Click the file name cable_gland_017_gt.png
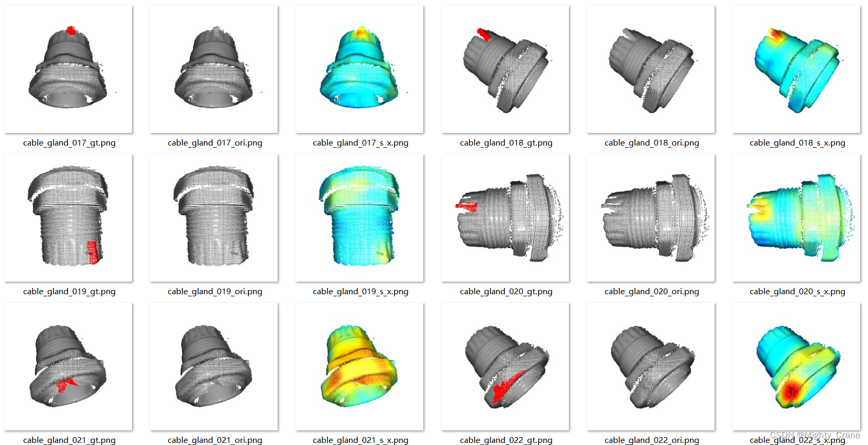Viewport: 868px width, 445px height. [69, 143]
